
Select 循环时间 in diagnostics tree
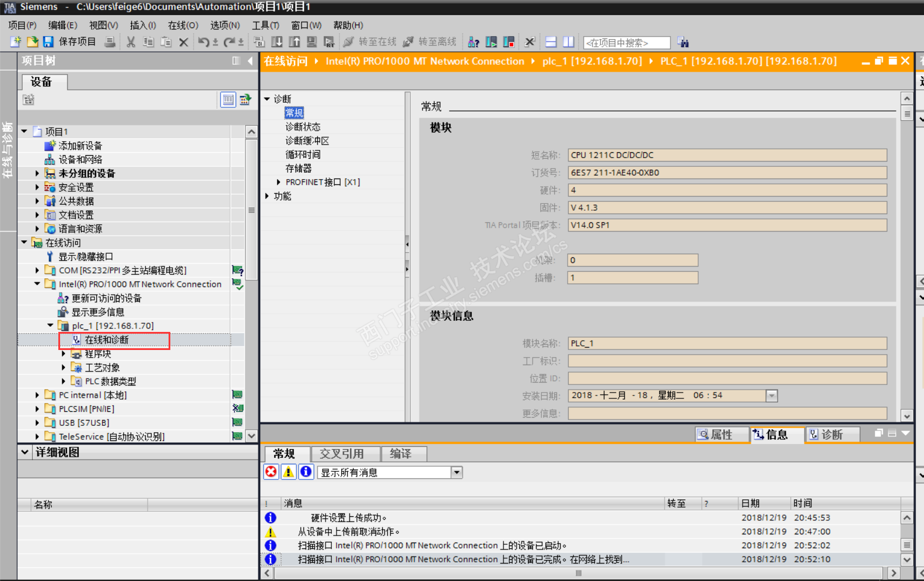pos(303,155)
